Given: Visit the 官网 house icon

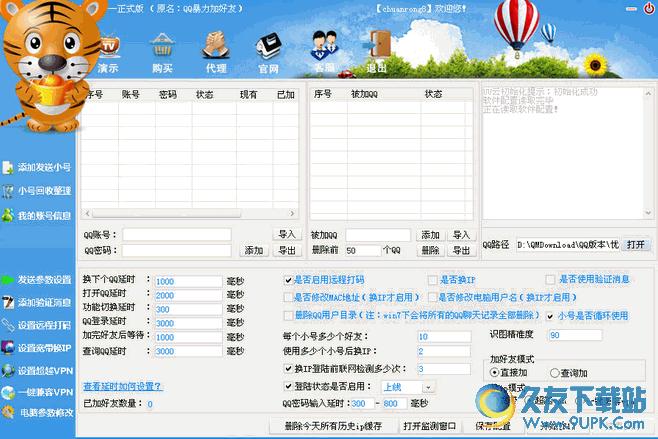Looking at the screenshot, I should [x=269, y=54].
